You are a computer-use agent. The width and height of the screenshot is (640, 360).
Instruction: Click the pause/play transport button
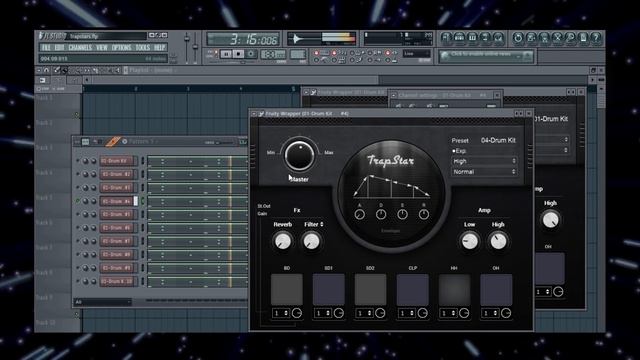pyautogui.click(x=226, y=54)
